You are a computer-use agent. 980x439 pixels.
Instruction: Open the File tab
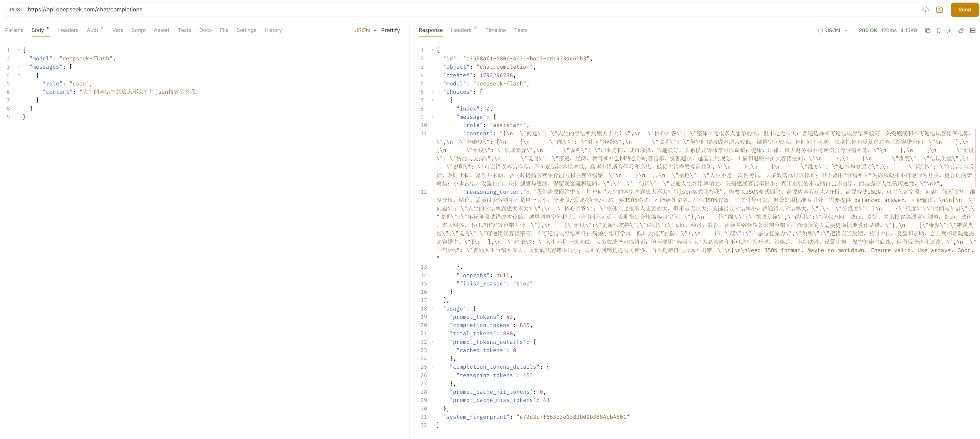224,30
